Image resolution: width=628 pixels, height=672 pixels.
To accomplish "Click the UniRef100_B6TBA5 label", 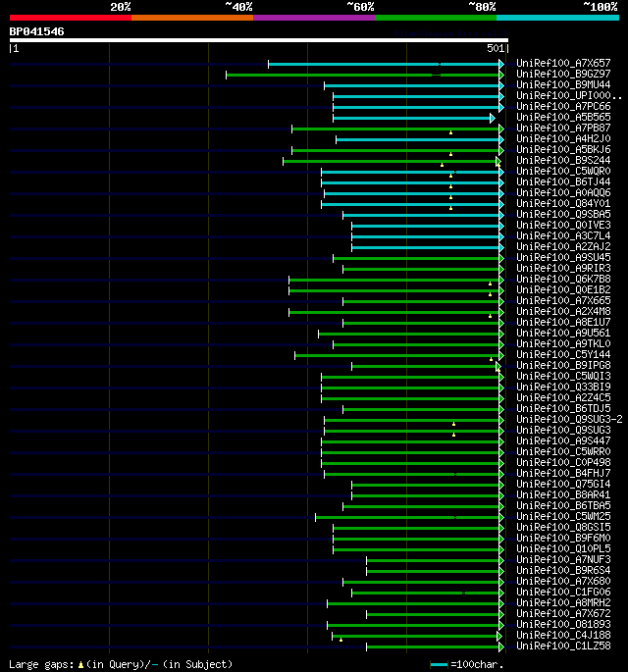I will 563,505.
